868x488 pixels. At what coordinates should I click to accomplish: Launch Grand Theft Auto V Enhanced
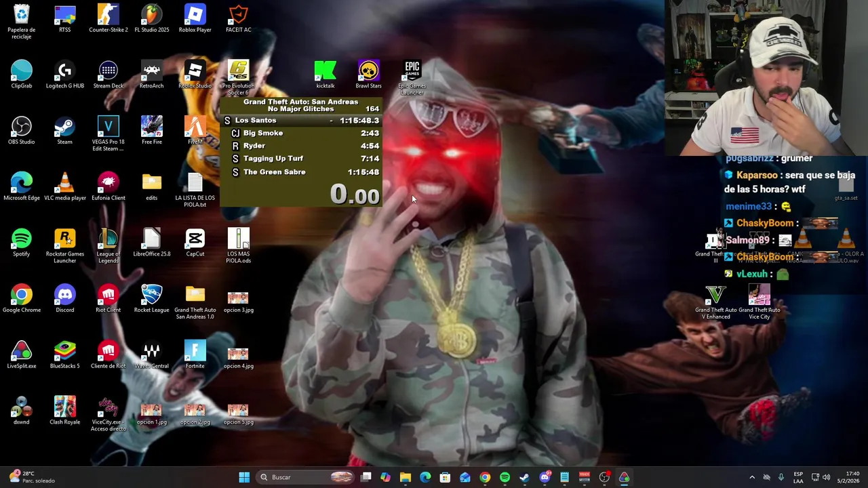716,302
